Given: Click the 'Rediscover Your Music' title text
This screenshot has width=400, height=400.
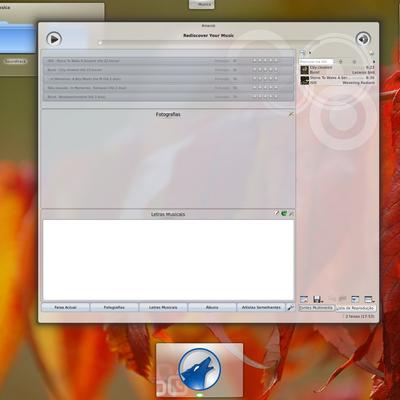Looking at the screenshot, I should [208, 35].
